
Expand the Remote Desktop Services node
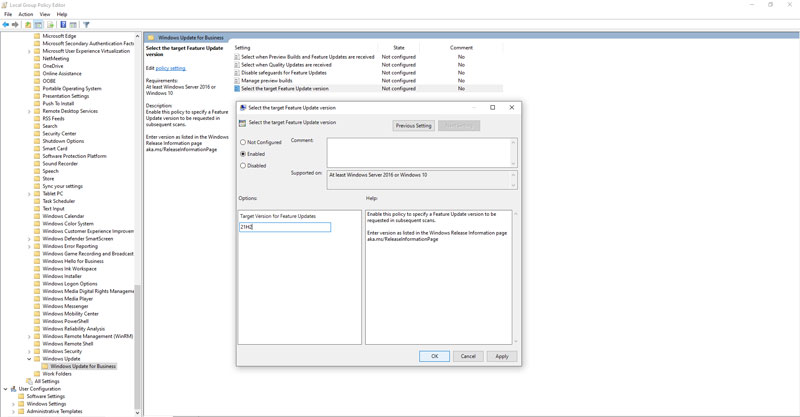(x=29, y=111)
